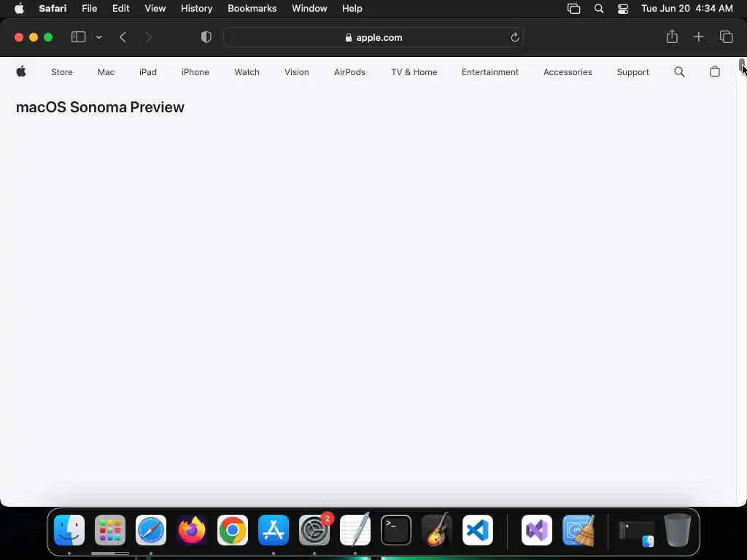Click the Safari compass icon in the Dock
Viewport: 747px width, 560px height.
click(x=151, y=530)
